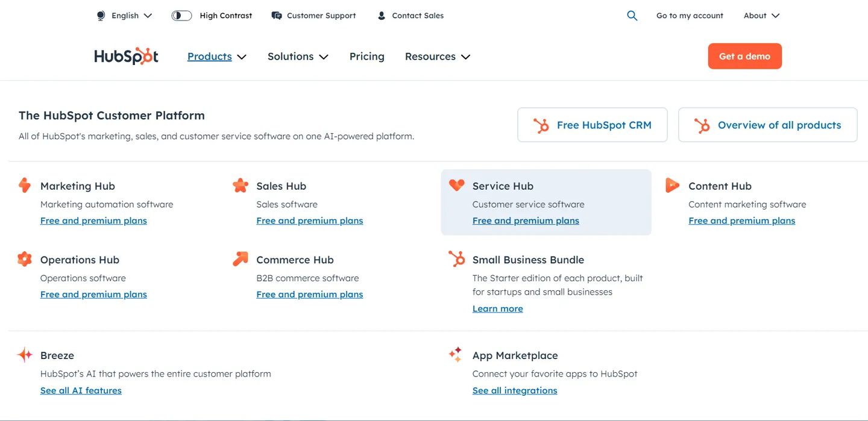Select the Operations Hub heading
The image size is (868, 421).
tap(80, 260)
